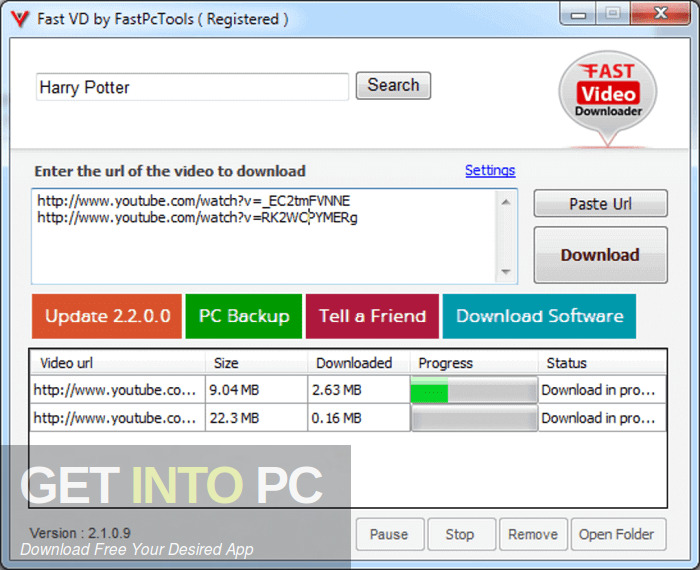
Task: Click the Fast Video Downloader logo badge
Action: 608,98
